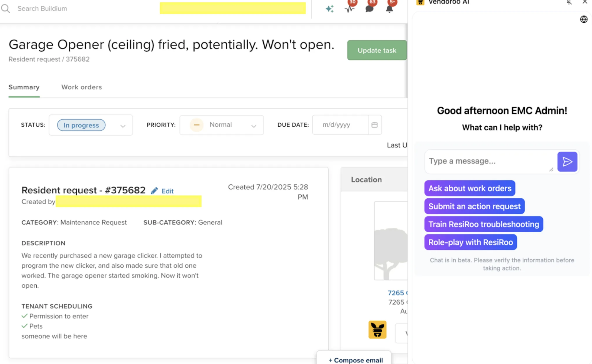Expand the Priority Normal dropdown

(x=253, y=126)
